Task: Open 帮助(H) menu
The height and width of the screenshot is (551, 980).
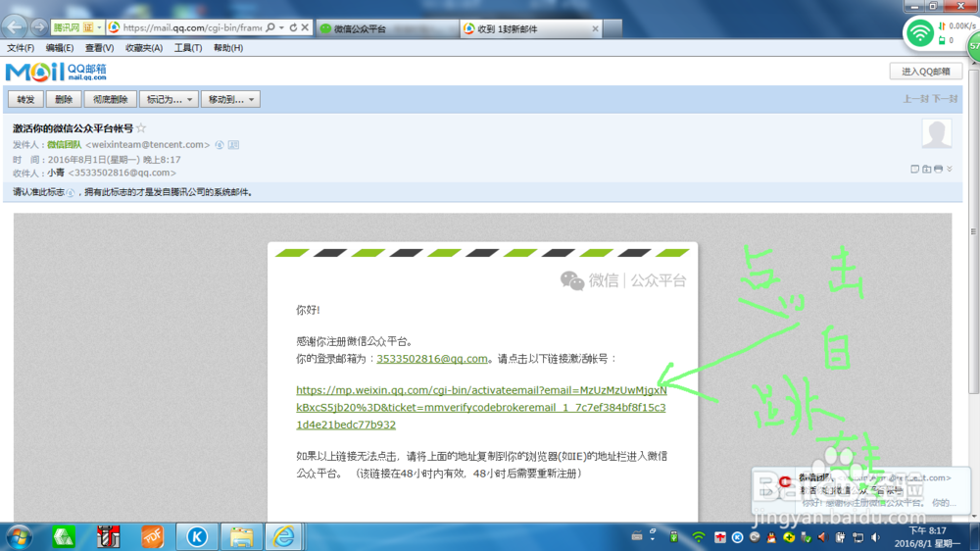Action: pos(228,48)
